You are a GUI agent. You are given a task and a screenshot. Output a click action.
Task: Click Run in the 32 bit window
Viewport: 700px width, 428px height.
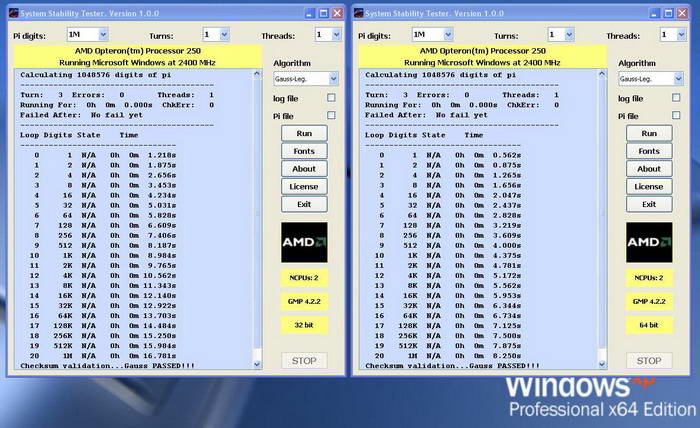(x=304, y=133)
